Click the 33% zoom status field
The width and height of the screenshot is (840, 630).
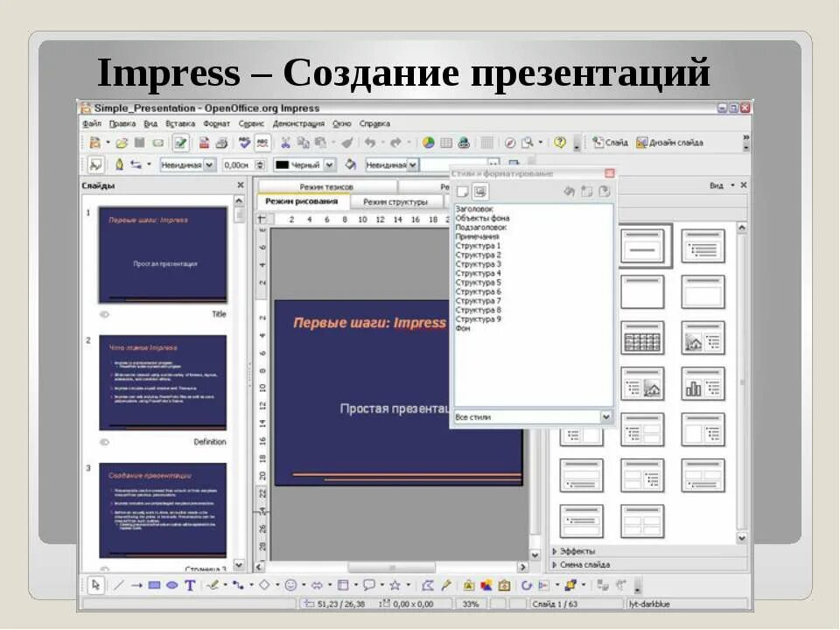(471, 605)
